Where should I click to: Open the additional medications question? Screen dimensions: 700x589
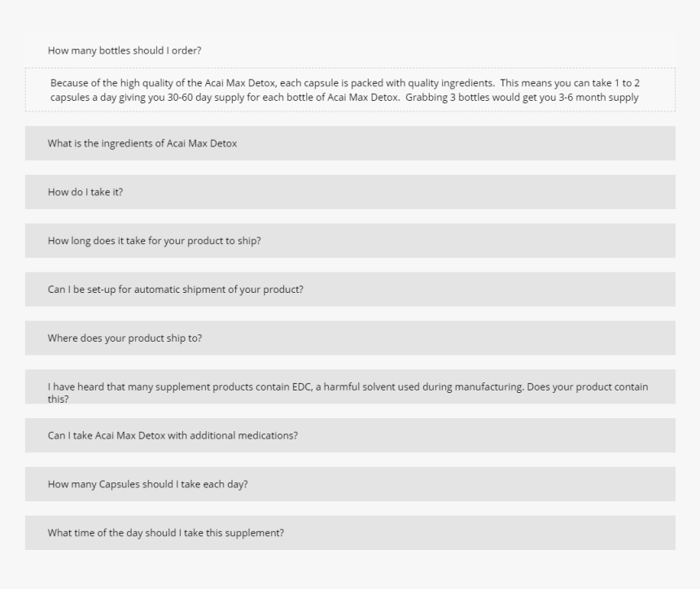pos(350,435)
